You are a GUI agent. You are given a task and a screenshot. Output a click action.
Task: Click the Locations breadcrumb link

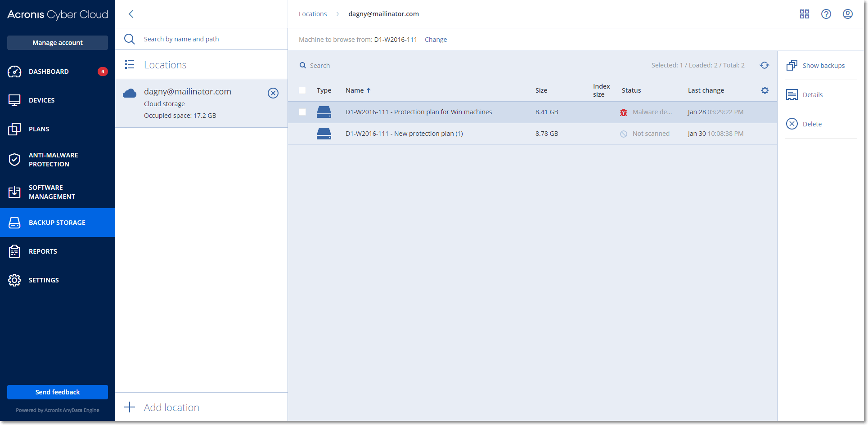[x=313, y=14]
